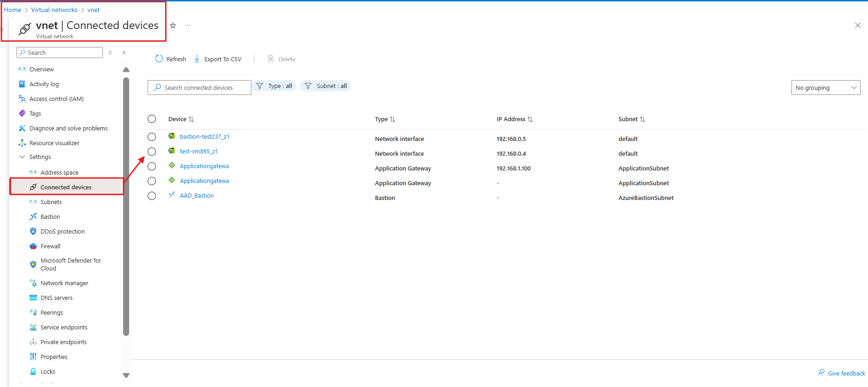This screenshot has height=387, width=868.
Task: Open the more options ellipsis near title
Action: coord(188,25)
